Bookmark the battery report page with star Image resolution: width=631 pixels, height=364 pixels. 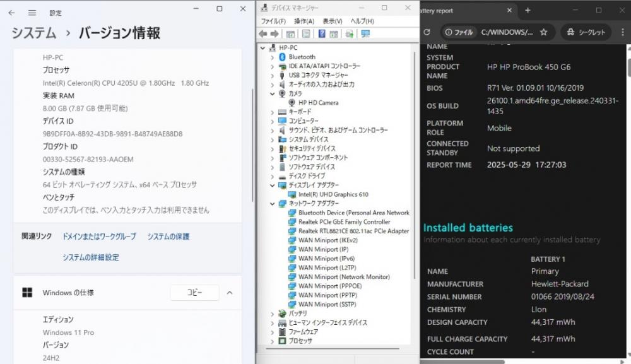[x=544, y=32]
